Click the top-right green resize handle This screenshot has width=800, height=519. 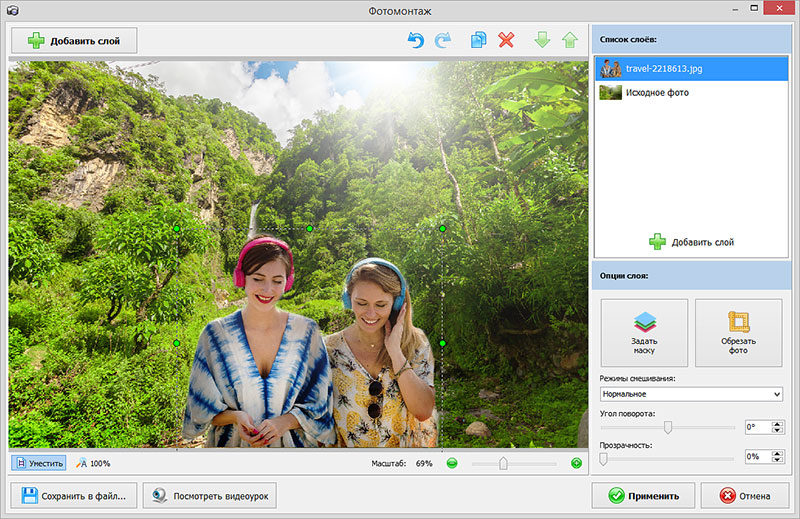442,229
